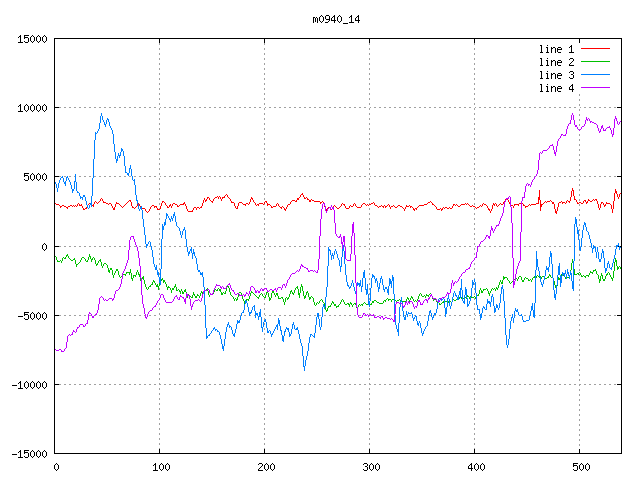Click the 300 x-axis tick label

click(370, 467)
